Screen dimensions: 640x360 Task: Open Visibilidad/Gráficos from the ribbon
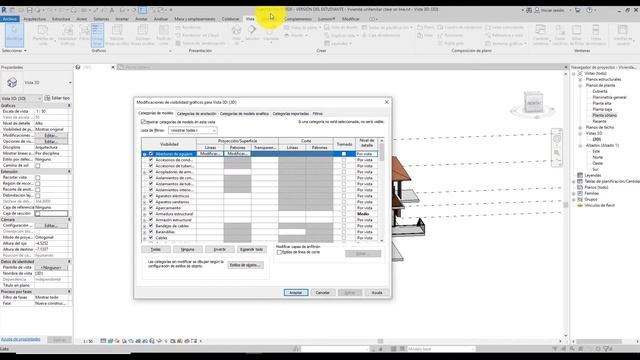[x=67, y=35]
